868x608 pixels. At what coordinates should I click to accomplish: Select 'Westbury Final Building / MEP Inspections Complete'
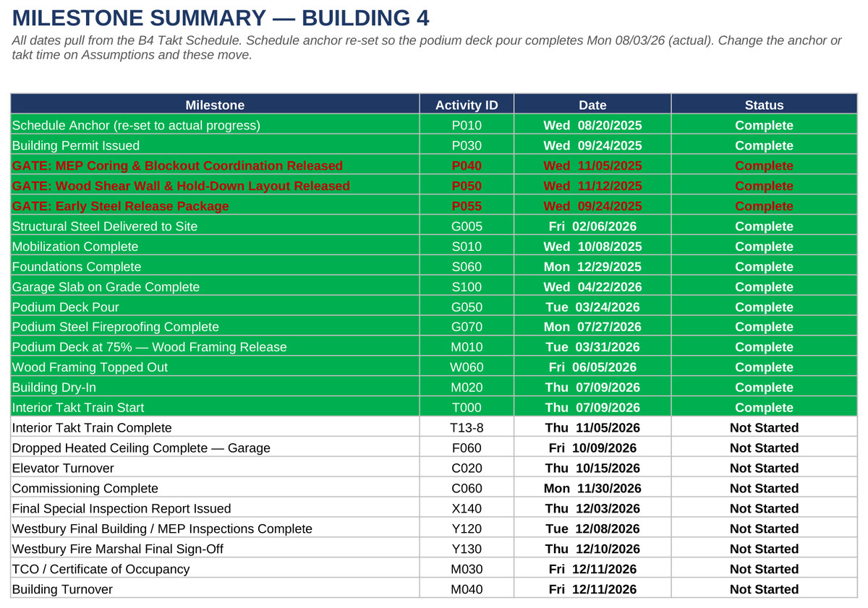click(215, 529)
